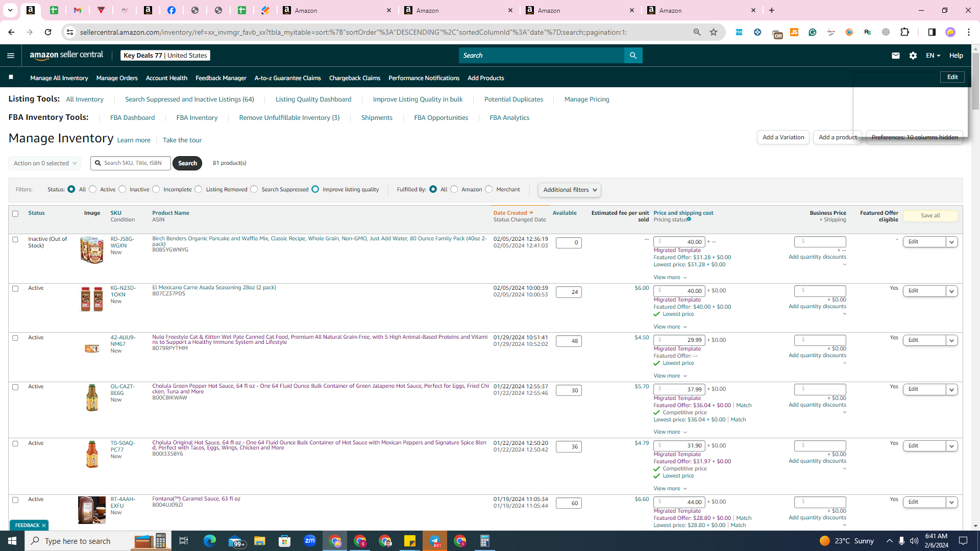Viewport: 980px width, 551px height.
Task: Go back with the browser back arrow
Action: pyautogui.click(x=11, y=32)
